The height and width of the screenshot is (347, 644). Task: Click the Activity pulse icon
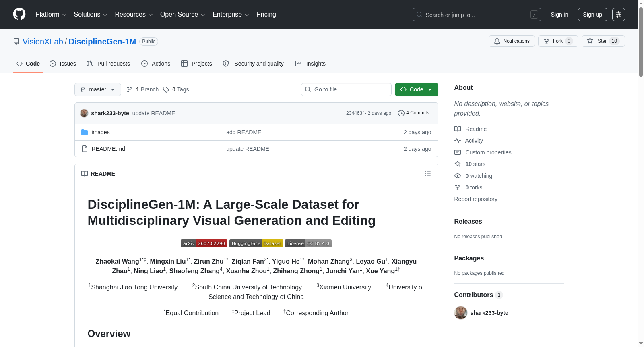point(458,141)
